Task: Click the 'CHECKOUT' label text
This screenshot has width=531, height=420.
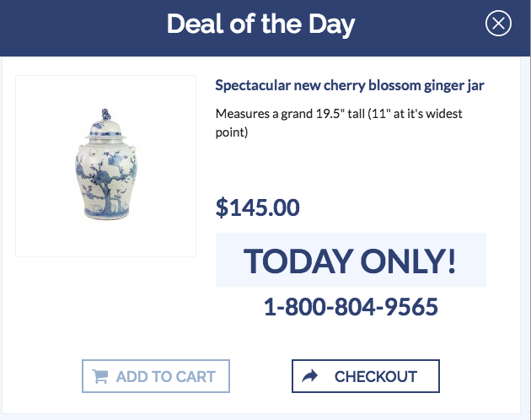Action: pos(376,377)
